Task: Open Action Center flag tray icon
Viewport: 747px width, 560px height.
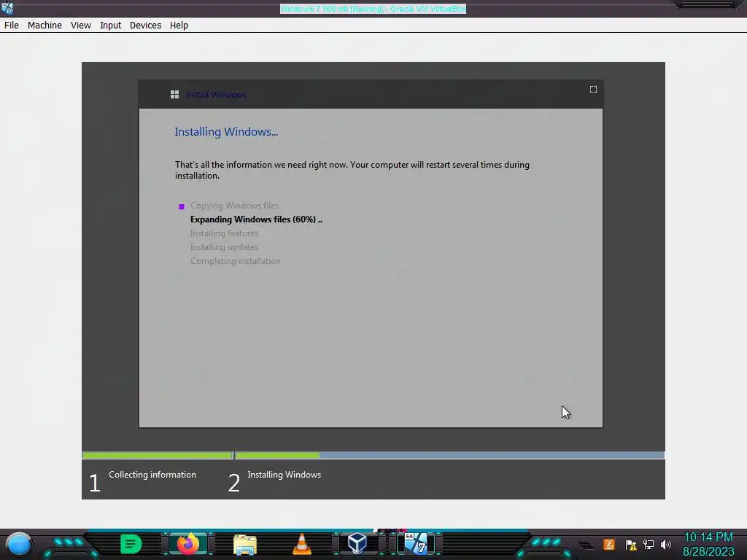Action: 631,545
